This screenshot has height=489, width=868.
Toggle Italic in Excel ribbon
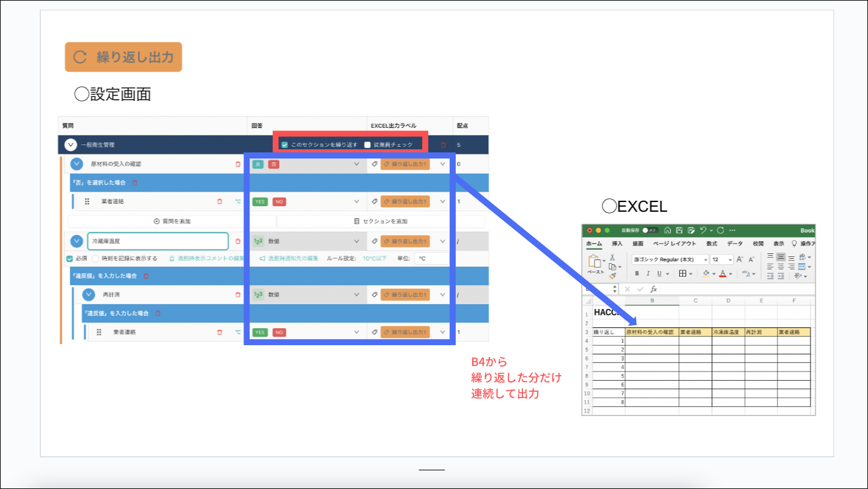648,274
